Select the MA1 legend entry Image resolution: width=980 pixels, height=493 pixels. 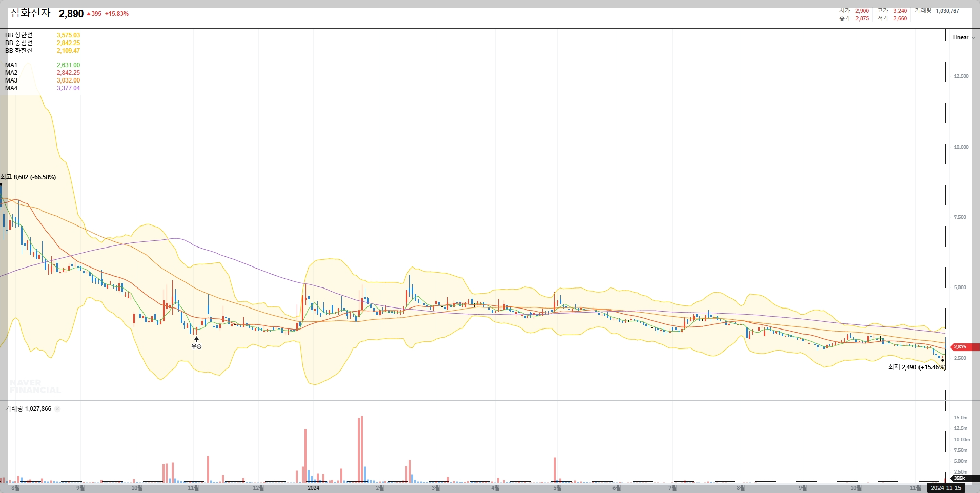[x=11, y=65]
